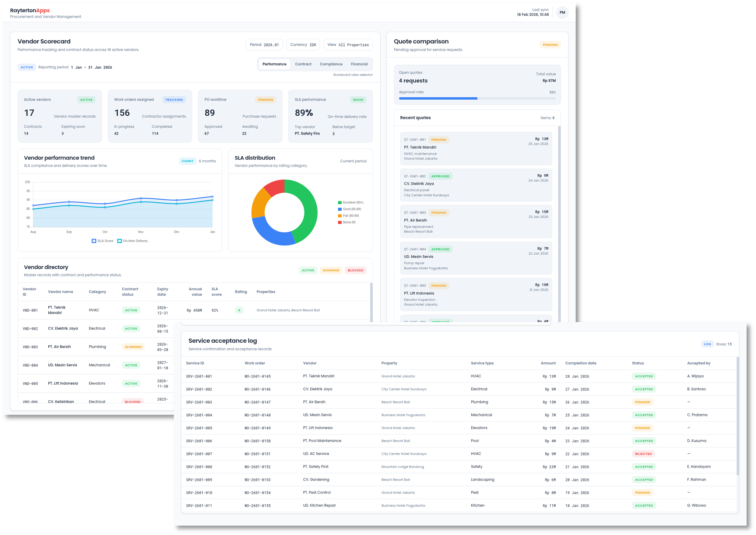Open the View All Properties selector

tap(348, 44)
